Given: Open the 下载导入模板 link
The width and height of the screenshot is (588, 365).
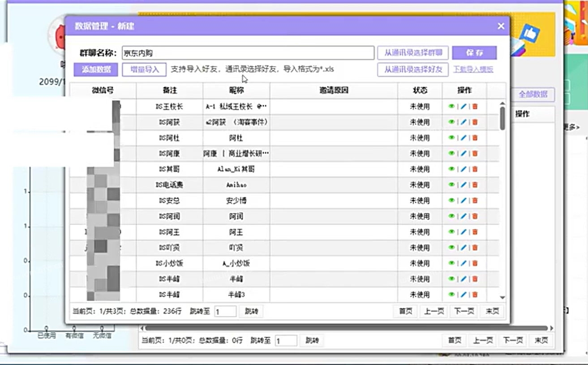Looking at the screenshot, I should [x=473, y=69].
